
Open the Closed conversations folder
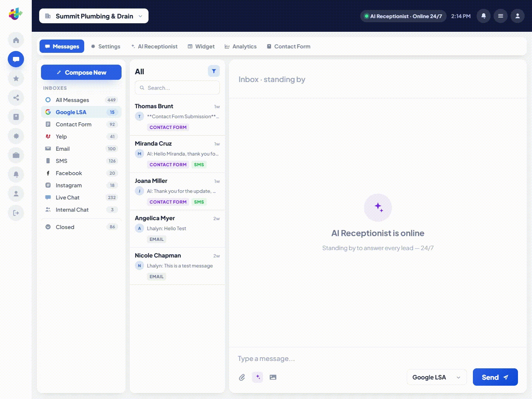tap(81, 227)
